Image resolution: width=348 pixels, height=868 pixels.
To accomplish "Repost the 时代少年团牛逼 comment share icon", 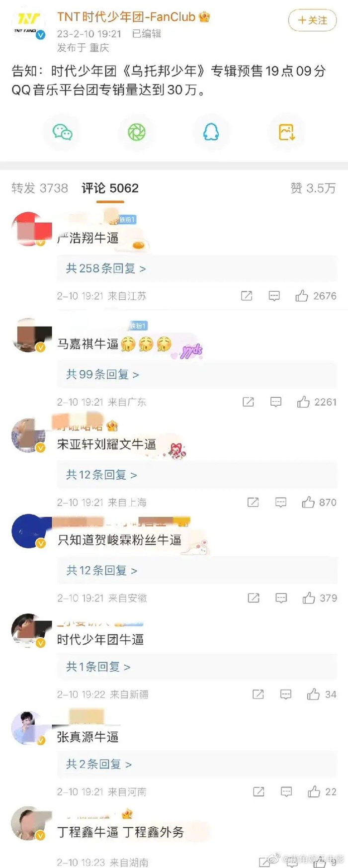I will click(258, 694).
